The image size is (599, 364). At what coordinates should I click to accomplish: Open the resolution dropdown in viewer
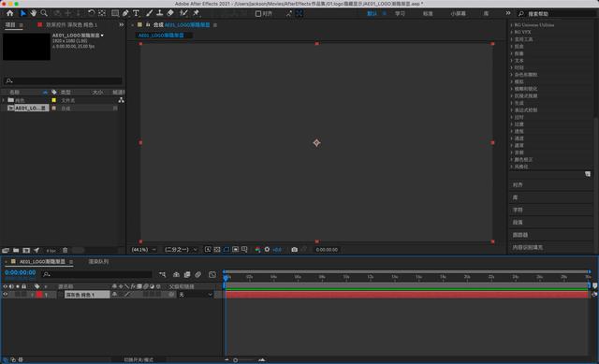pos(181,250)
